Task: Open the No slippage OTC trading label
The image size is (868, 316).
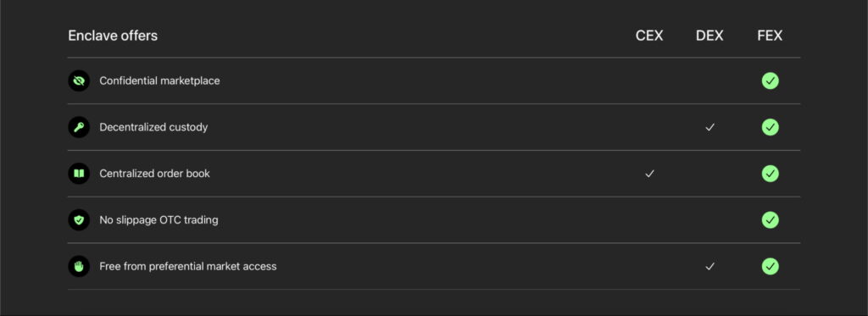Action: tap(159, 220)
